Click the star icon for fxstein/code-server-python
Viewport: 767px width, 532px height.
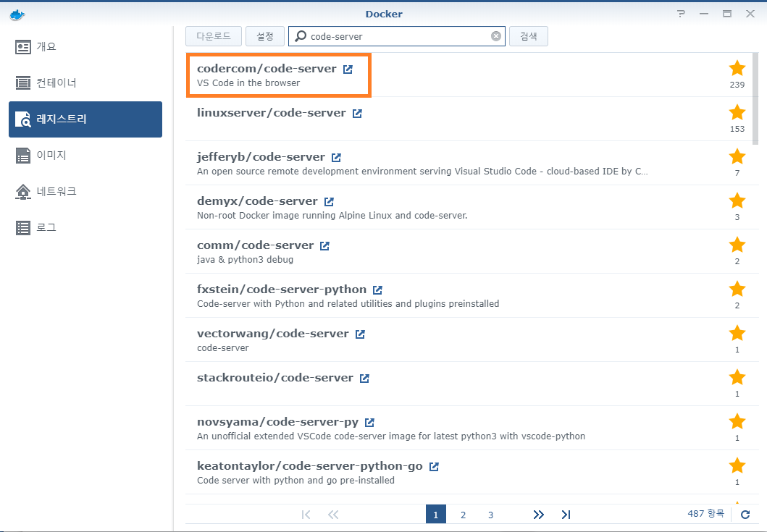[x=737, y=289]
